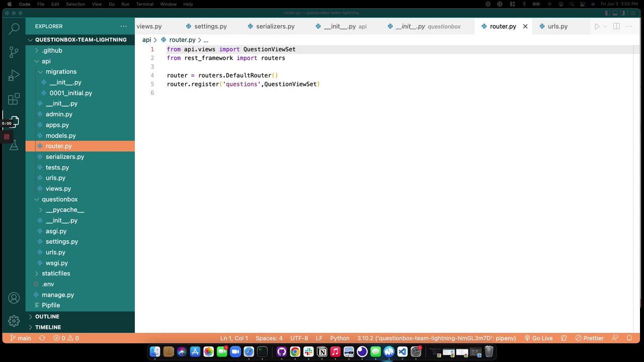Split the editor to the right
Viewport: 644px width, 362px height.
(x=616, y=26)
